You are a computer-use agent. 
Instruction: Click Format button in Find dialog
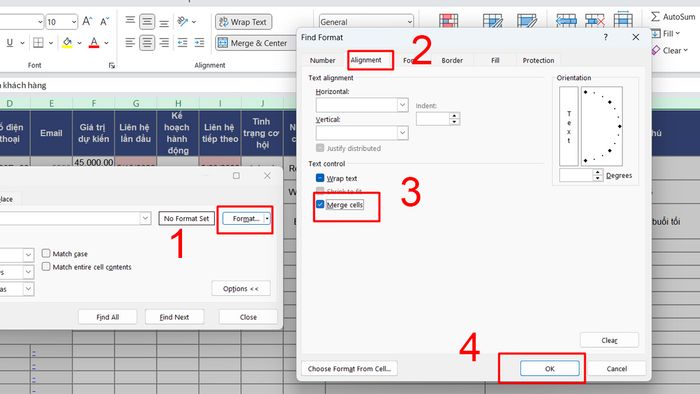point(244,219)
